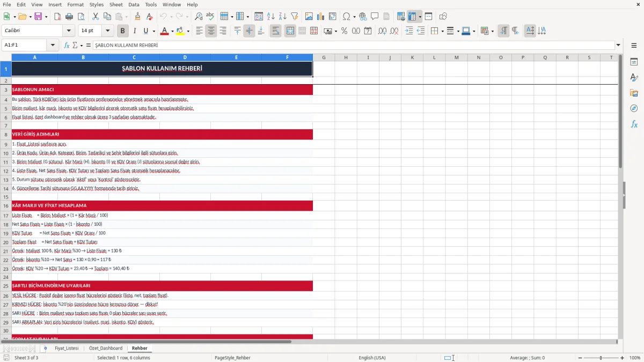Toggle Merge and Center Cells
The height and width of the screenshot is (362, 644).
(x=290, y=31)
